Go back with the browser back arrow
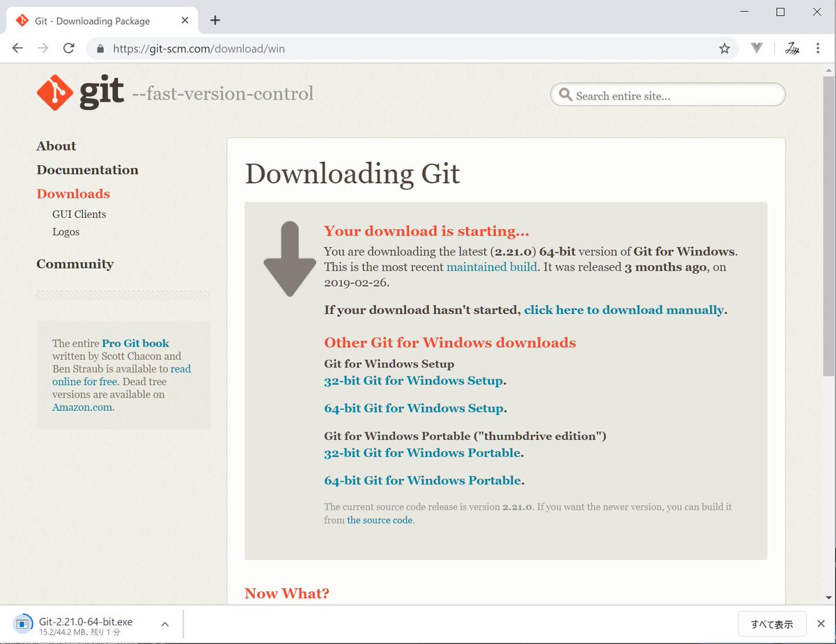The width and height of the screenshot is (836, 644). [17, 48]
